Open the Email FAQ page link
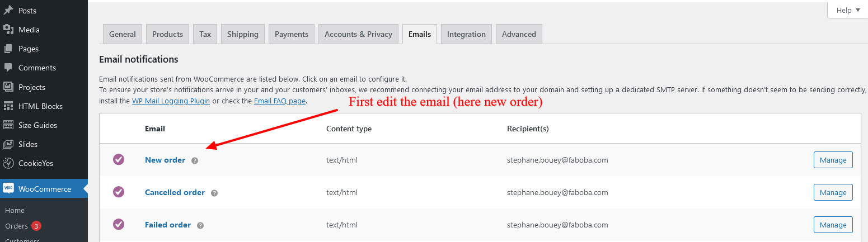The width and height of the screenshot is (868, 242). [280, 101]
